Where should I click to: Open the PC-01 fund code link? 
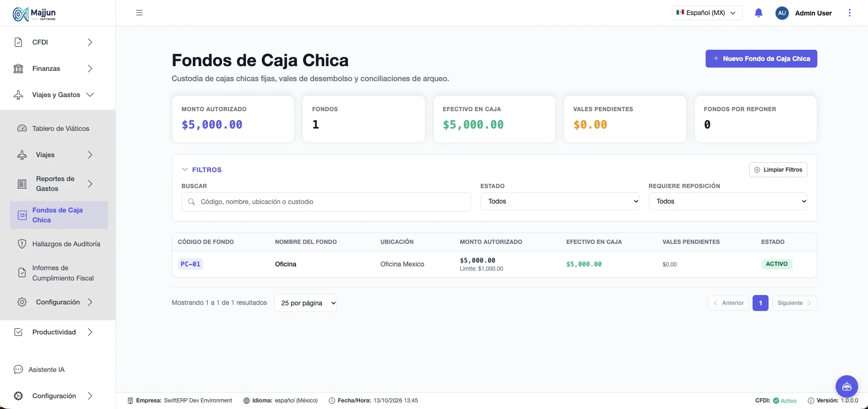(x=190, y=264)
